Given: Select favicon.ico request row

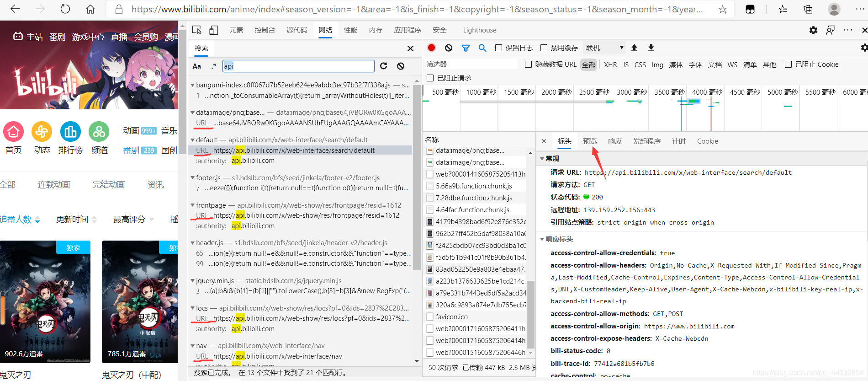Looking at the screenshot, I should tap(475, 317).
